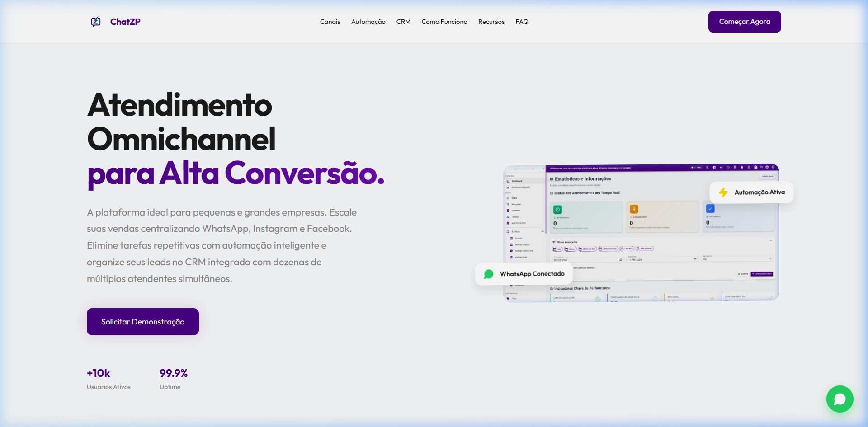Click the 'Atendimento' headline word

pos(180,105)
